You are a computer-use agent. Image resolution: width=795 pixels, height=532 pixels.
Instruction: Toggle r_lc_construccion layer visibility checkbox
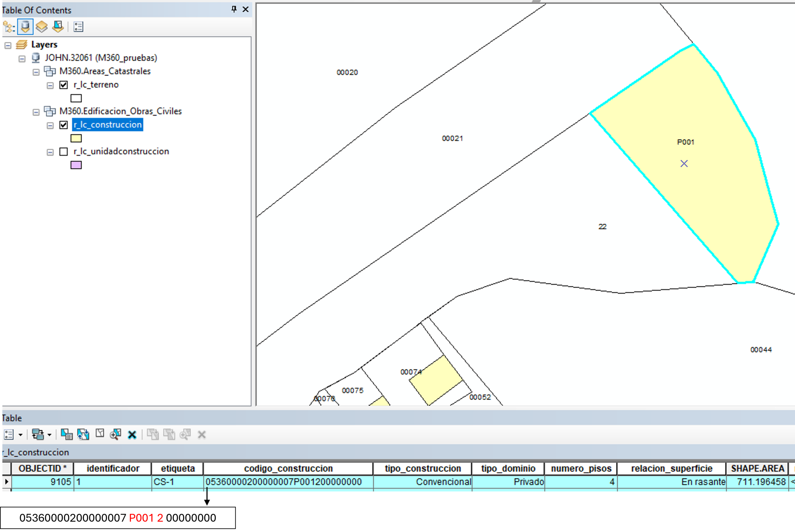click(x=63, y=125)
